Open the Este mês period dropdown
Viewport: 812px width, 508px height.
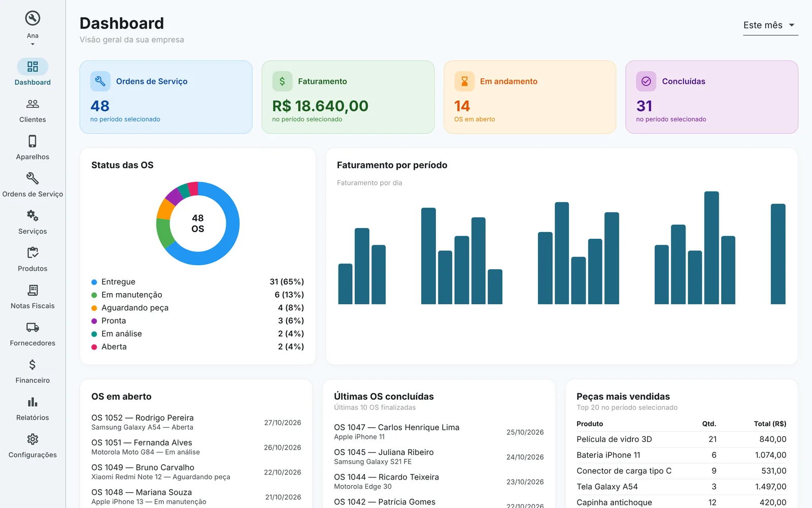[770, 25]
